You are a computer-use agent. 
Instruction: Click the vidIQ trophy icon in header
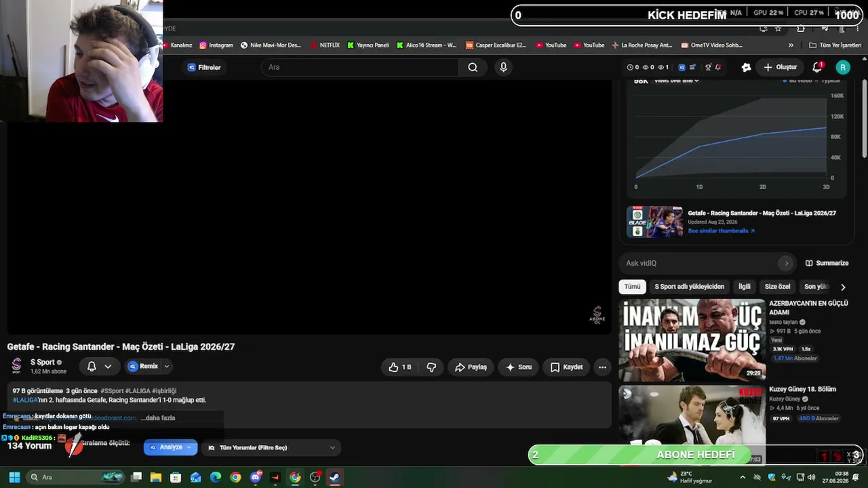[x=708, y=67]
